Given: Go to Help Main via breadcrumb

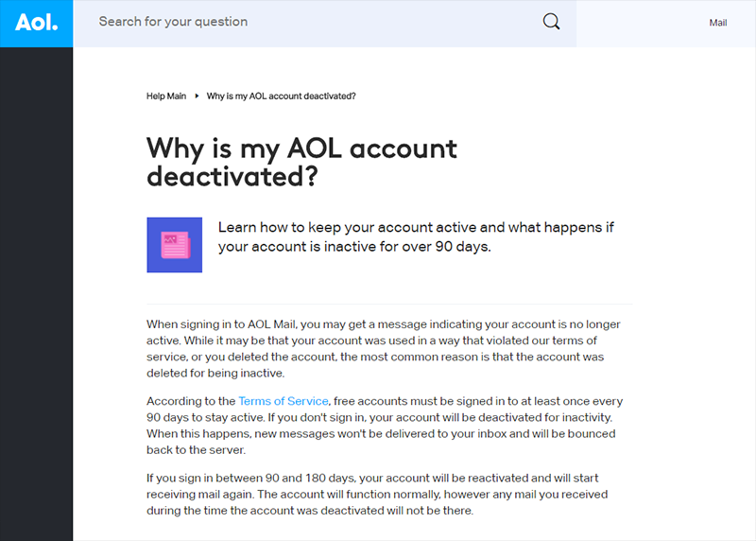Looking at the screenshot, I should tap(166, 96).
